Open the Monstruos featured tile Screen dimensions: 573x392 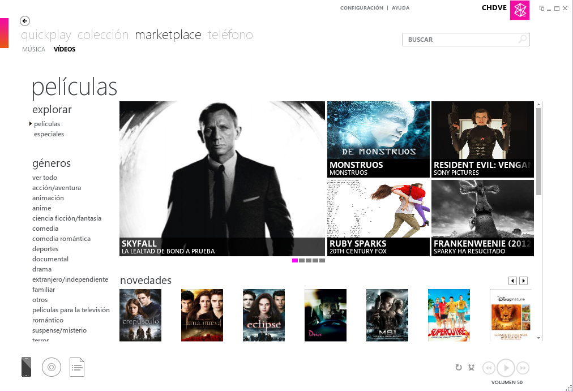(378, 139)
